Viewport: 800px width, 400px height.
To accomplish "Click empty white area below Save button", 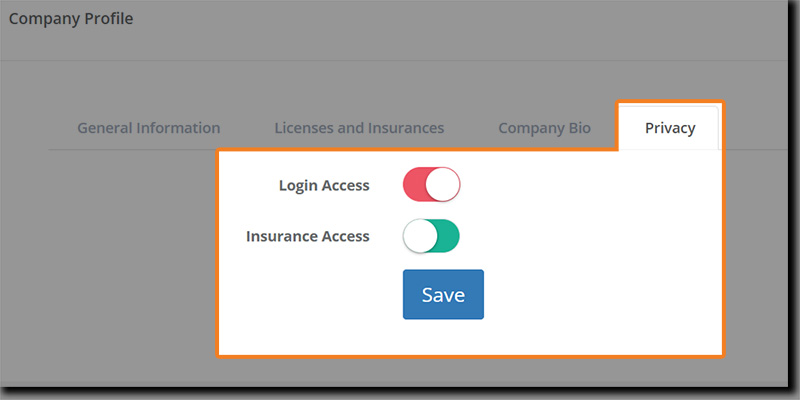I will click(x=443, y=338).
